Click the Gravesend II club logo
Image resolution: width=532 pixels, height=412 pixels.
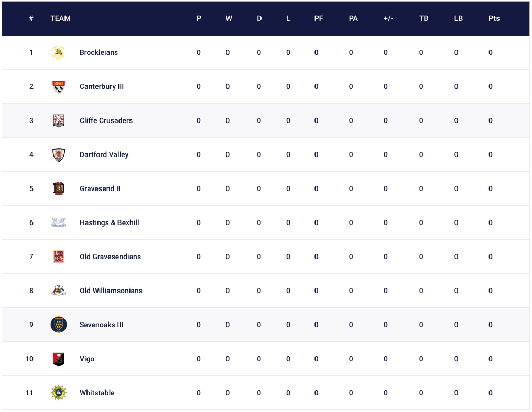[59, 188]
